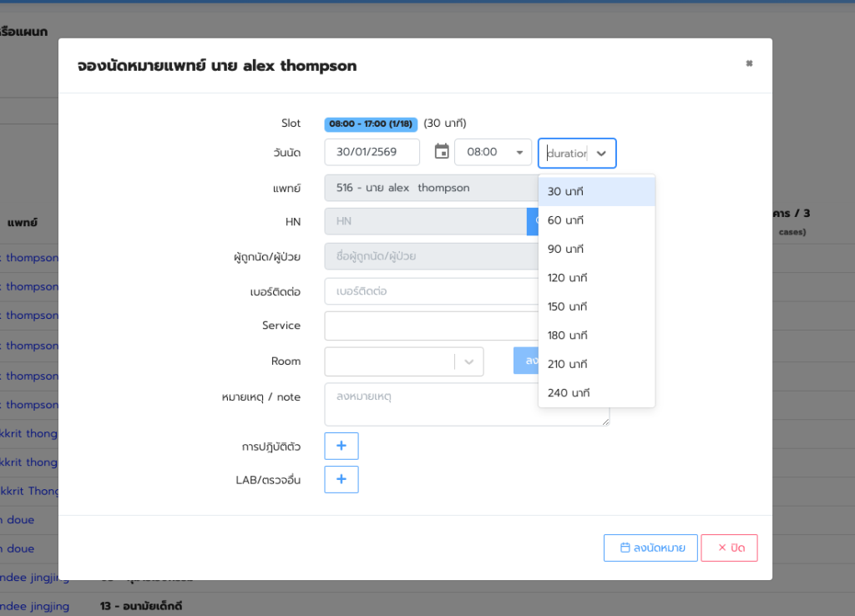This screenshot has width=855, height=616.
Task: Collapse the duration dropdown chevron
Action: click(x=601, y=154)
